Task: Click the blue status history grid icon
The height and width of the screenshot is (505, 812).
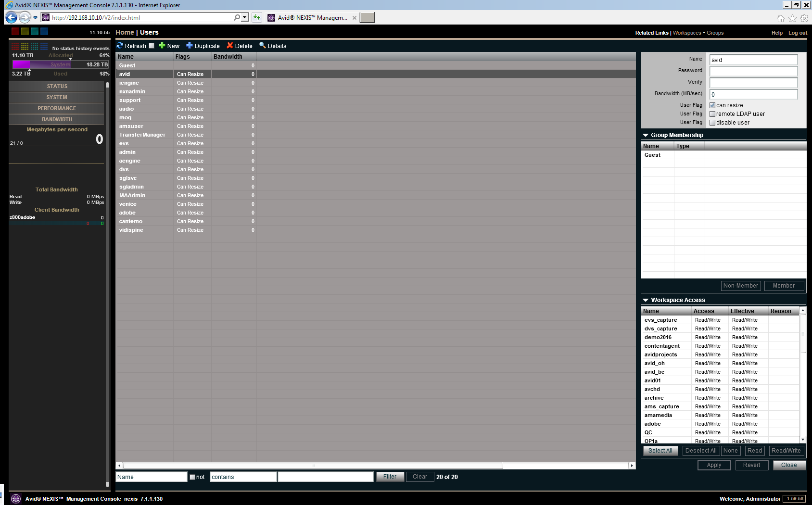Action: pyautogui.click(x=44, y=47)
